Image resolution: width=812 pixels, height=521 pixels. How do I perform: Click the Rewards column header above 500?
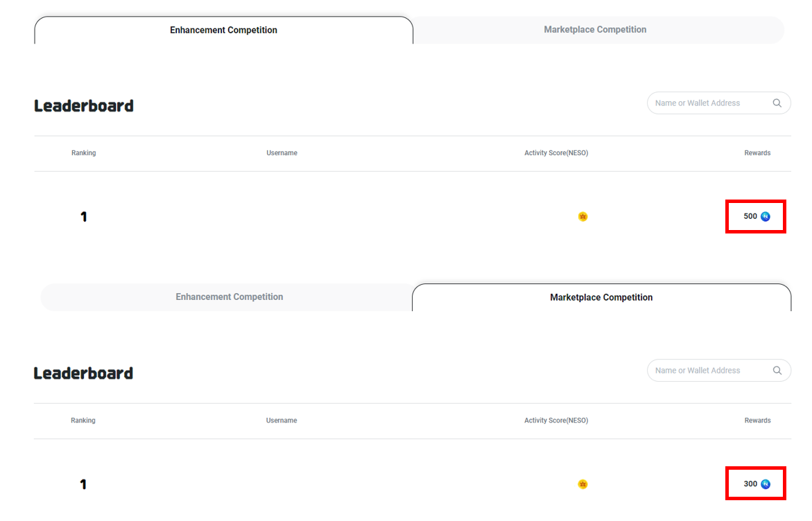click(x=757, y=153)
